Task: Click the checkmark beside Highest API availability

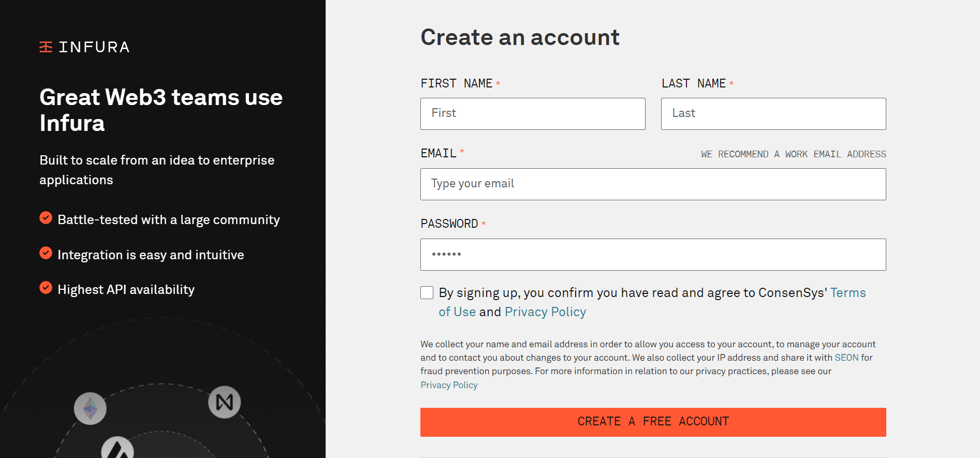Action: [46, 288]
